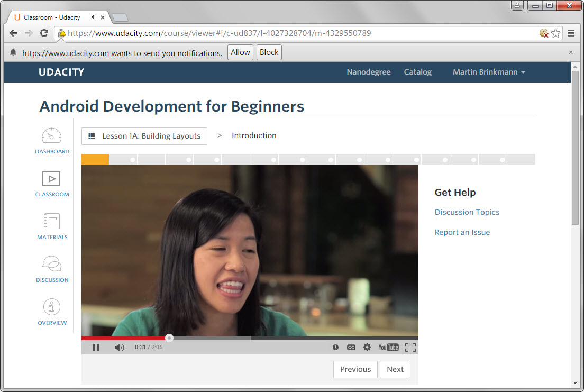584x392 pixels.
Task: Dismiss the notification permission bar
Action: 571,52
